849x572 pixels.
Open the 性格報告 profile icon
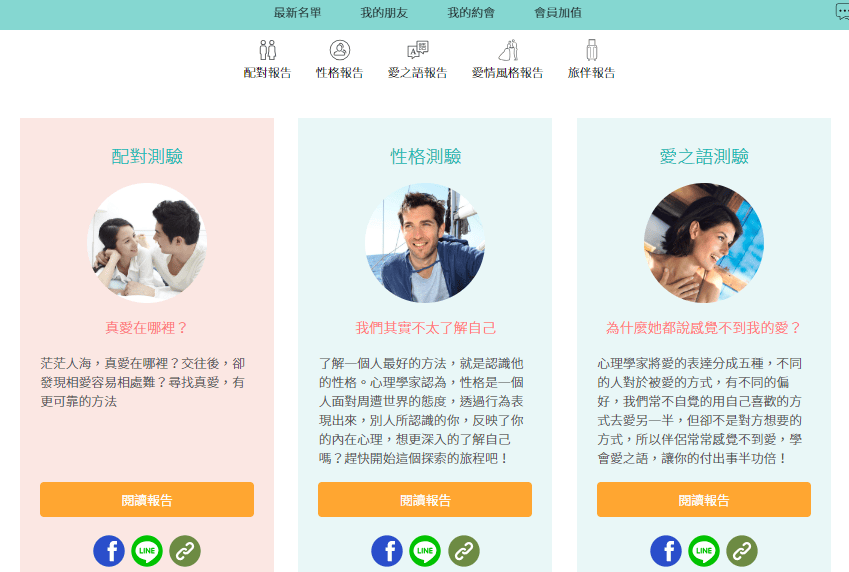340,50
